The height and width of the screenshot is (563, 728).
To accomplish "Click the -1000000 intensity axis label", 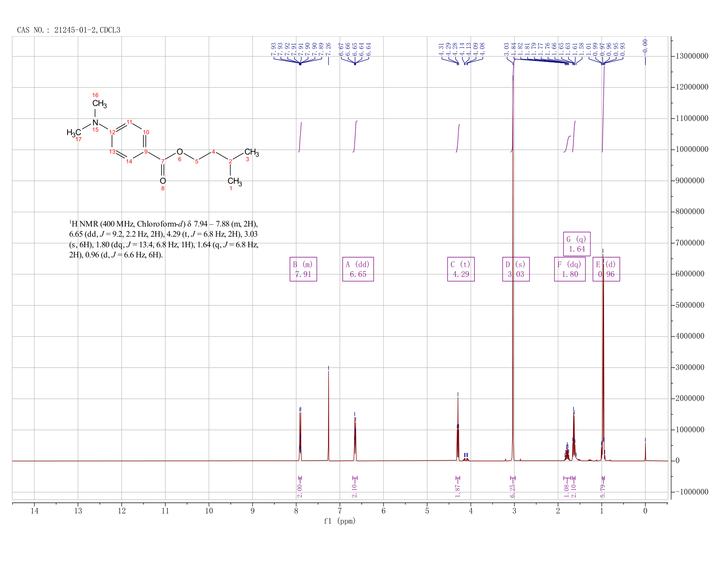I will pos(691,492).
